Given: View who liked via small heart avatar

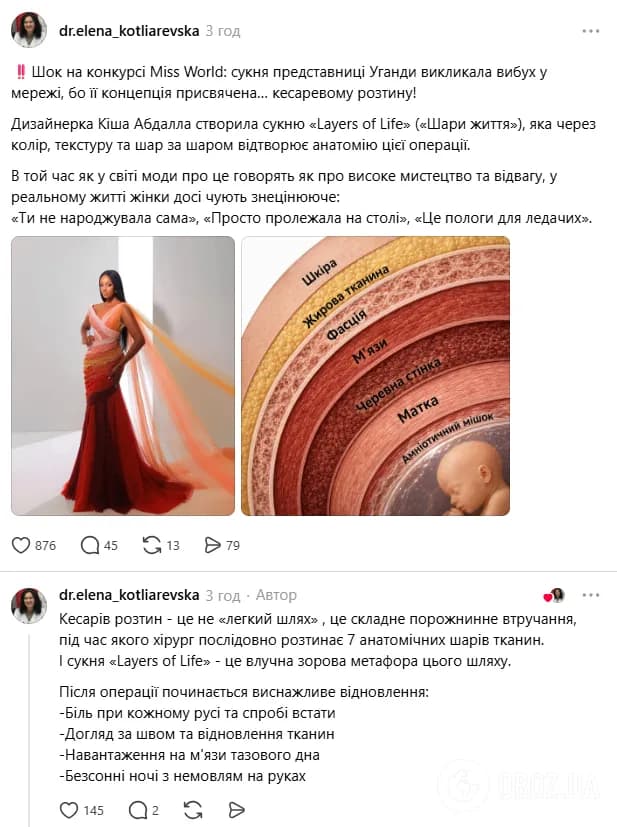Looking at the screenshot, I should (554, 595).
